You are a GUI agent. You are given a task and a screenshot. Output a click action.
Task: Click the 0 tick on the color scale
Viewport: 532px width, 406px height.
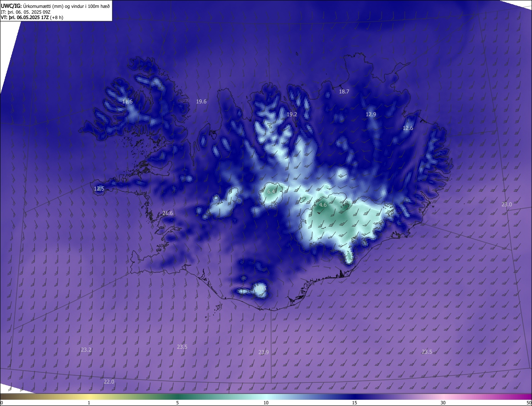2,403
